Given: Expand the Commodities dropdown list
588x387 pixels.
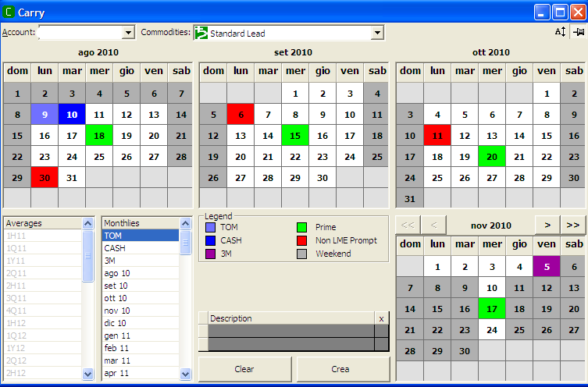Looking at the screenshot, I should (377, 33).
